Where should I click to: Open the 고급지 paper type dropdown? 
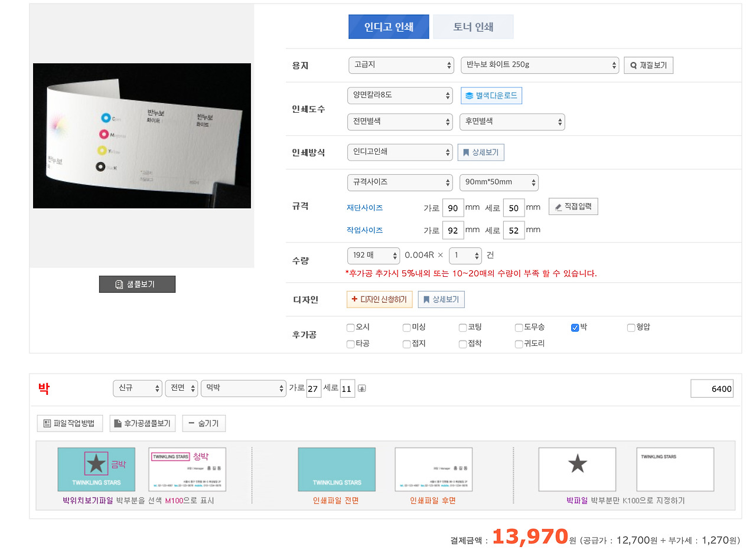(x=400, y=65)
